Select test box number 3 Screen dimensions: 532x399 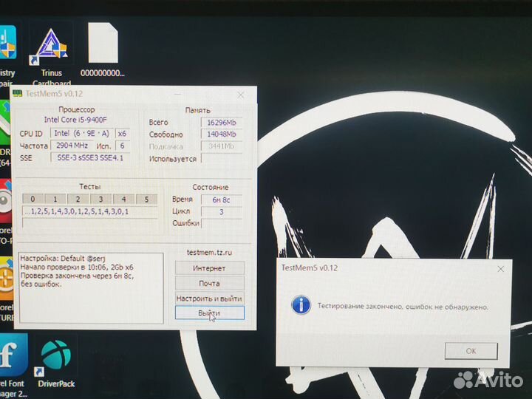(x=100, y=199)
